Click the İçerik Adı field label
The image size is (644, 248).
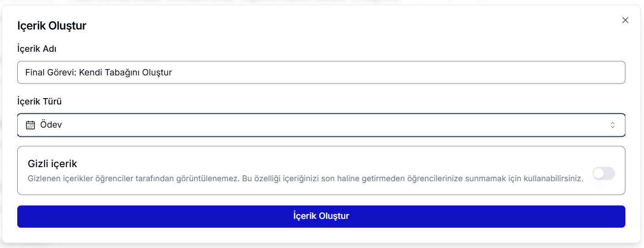pyautogui.click(x=37, y=49)
